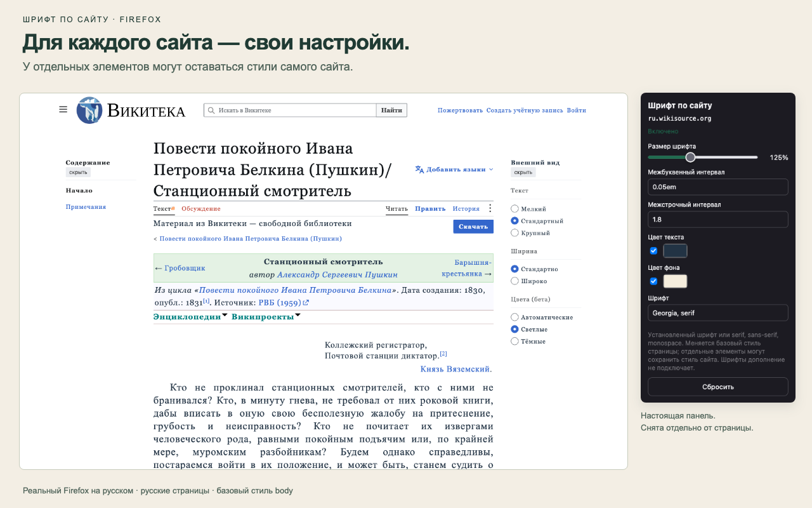Select the Мелкий text size option
The image size is (812, 508).
(x=514, y=209)
